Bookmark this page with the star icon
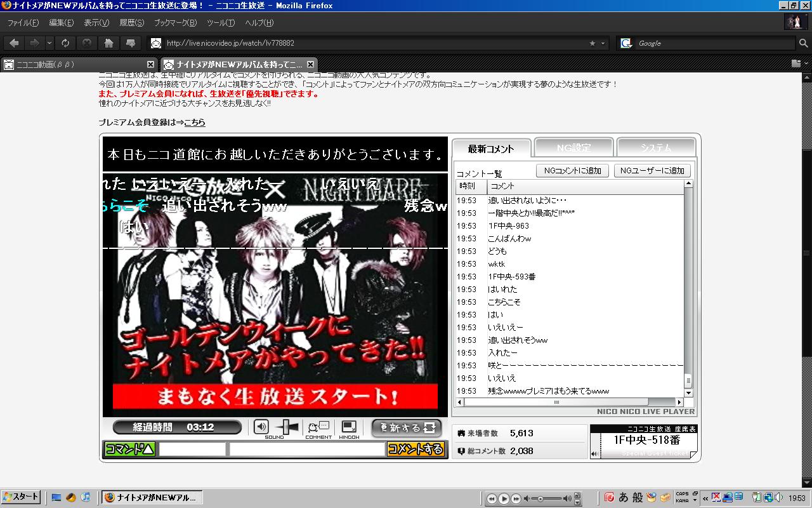The width and height of the screenshot is (812, 508). 593,43
